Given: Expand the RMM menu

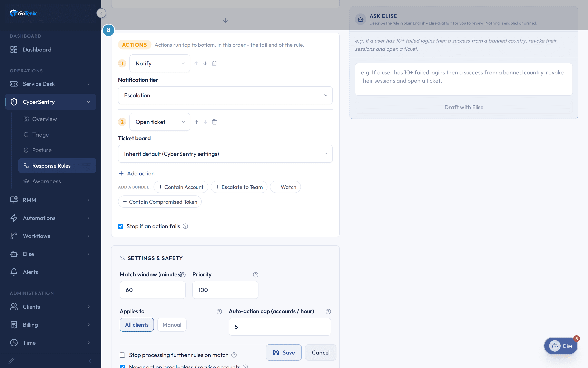Looking at the screenshot, I should pos(51,200).
